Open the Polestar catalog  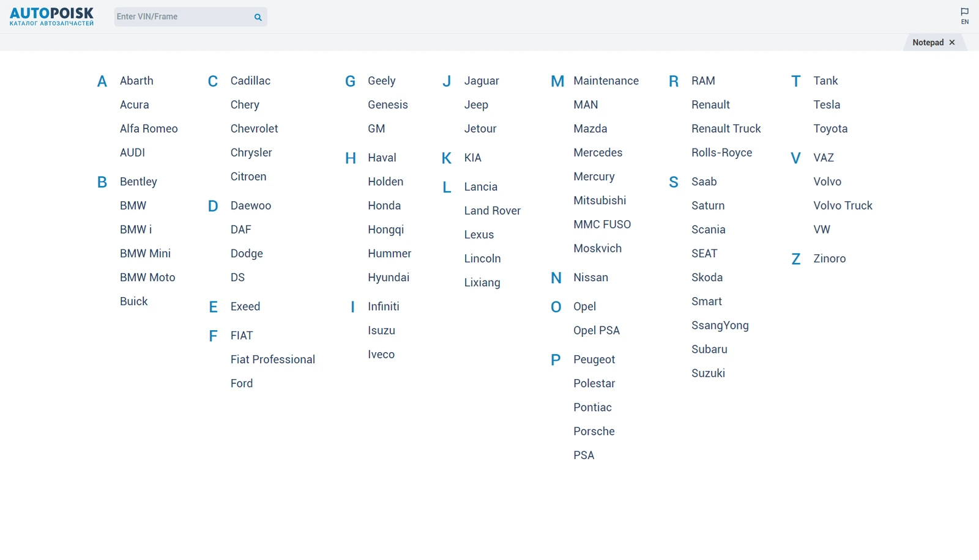click(594, 383)
